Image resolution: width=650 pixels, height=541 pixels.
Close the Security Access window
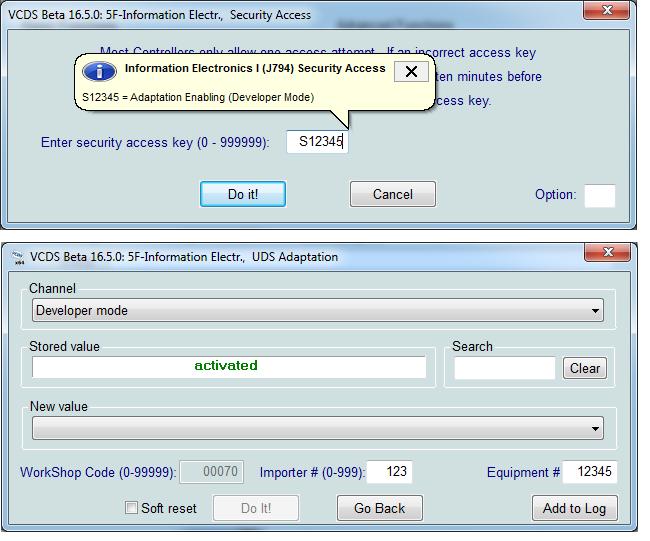(606, 10)
